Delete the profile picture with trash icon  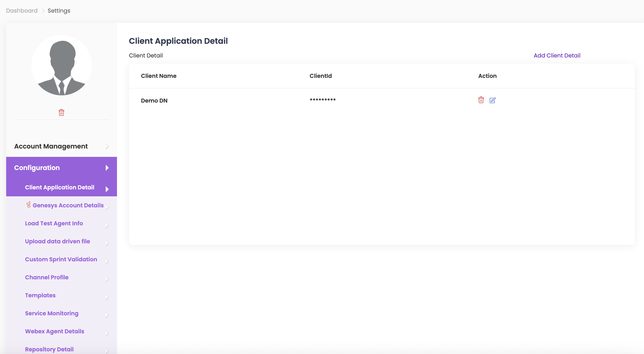[61, 112]
